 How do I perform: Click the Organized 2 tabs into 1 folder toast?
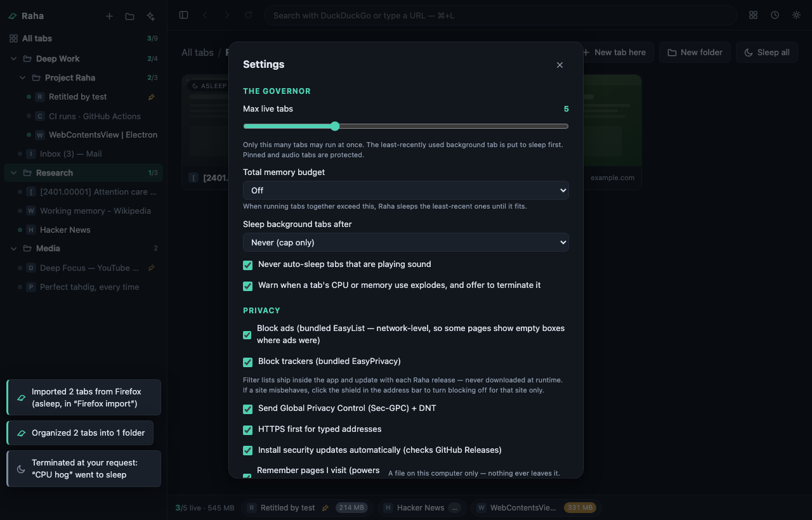pyautogui.click(x=80, y=432)
